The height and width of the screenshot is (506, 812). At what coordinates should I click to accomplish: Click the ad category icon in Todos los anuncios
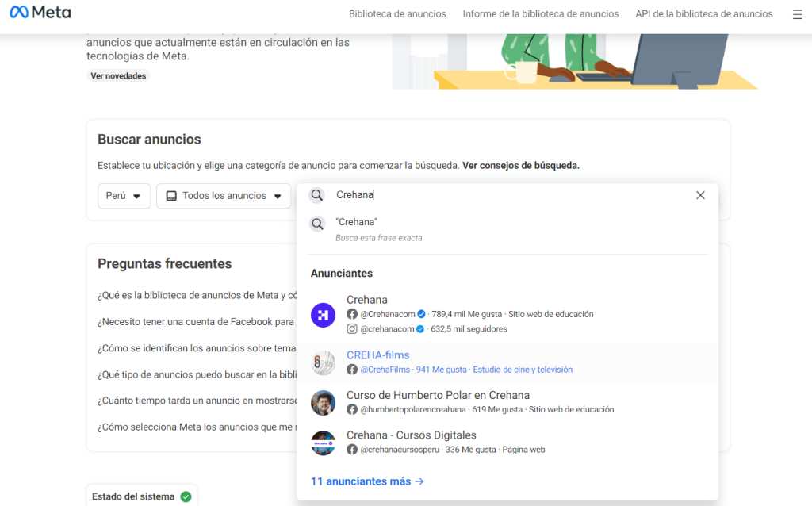tap(171, 196)
